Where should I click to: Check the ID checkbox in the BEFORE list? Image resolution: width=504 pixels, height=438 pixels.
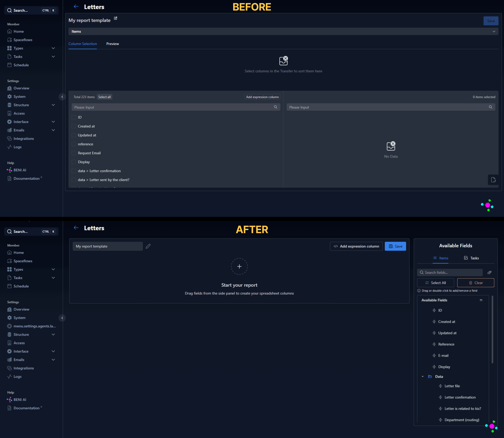(74, 117)
